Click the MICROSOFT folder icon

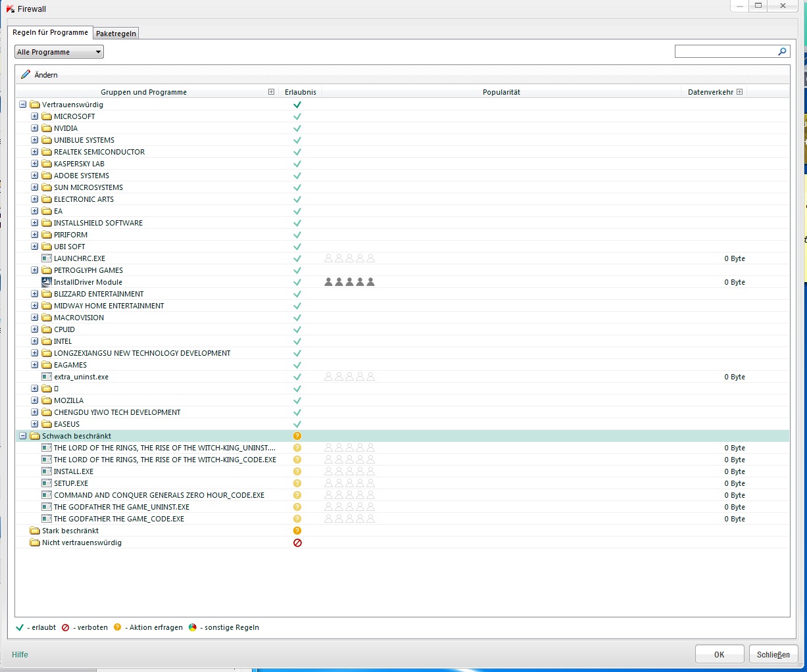[47, 116]
